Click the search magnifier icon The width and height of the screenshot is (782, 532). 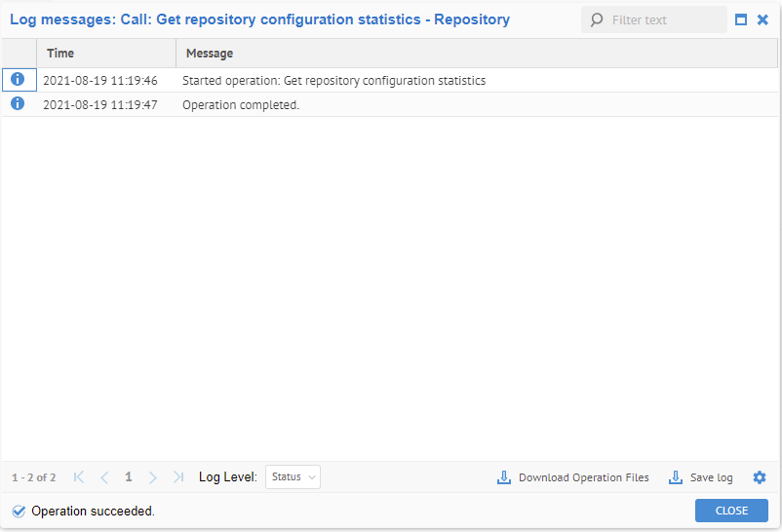(597, 19)
